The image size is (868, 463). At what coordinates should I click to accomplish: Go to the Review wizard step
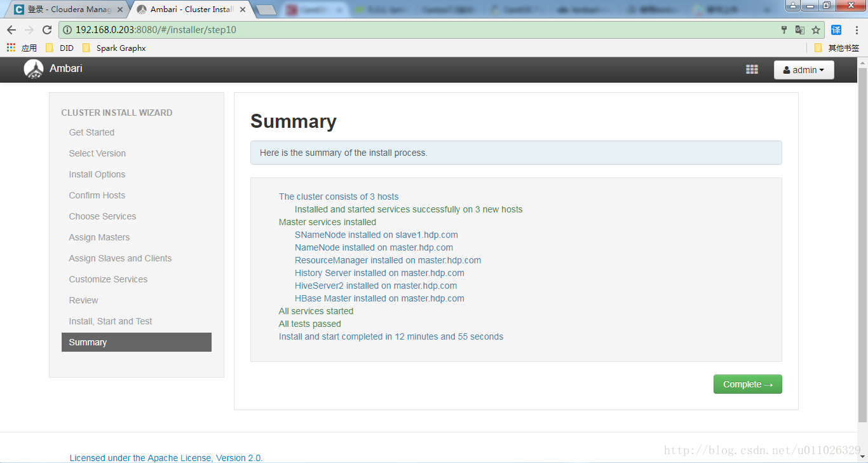83,300
